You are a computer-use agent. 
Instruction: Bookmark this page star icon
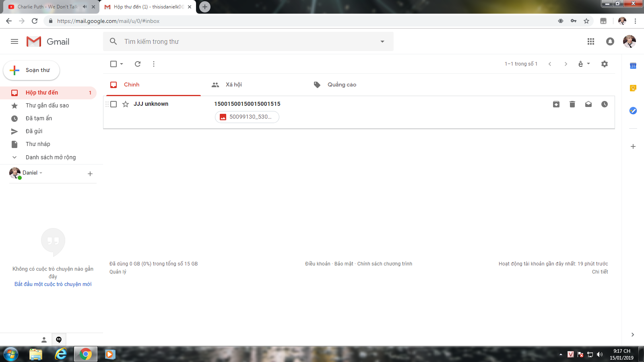[x=586, y=21]
